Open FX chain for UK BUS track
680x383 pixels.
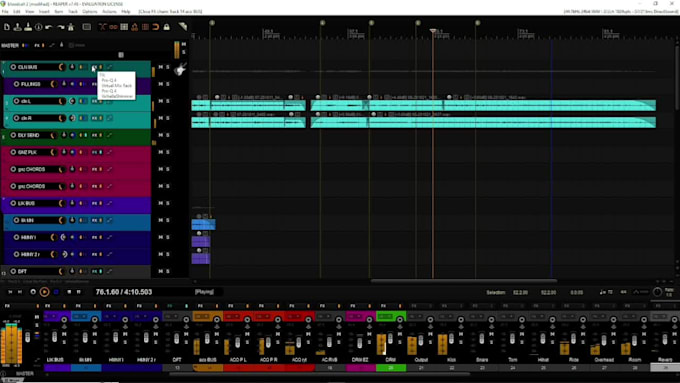coord(95,203)
